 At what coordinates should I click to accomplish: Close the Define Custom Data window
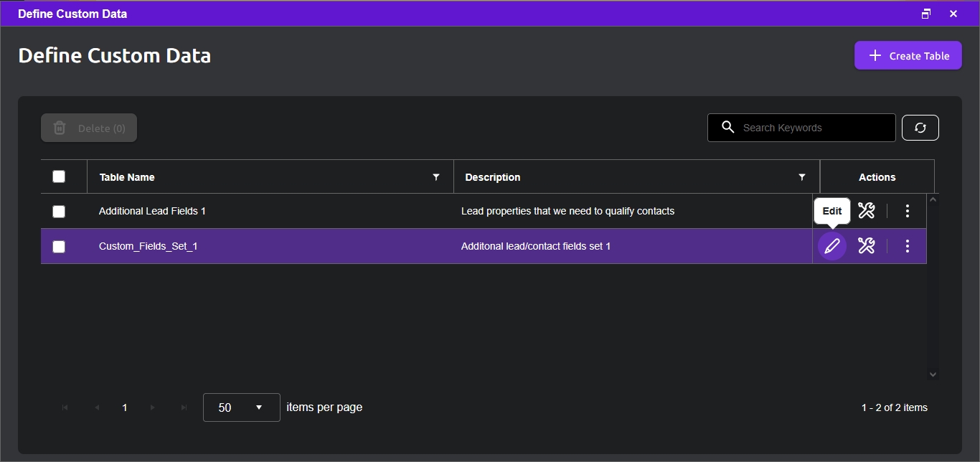point(953,14)
